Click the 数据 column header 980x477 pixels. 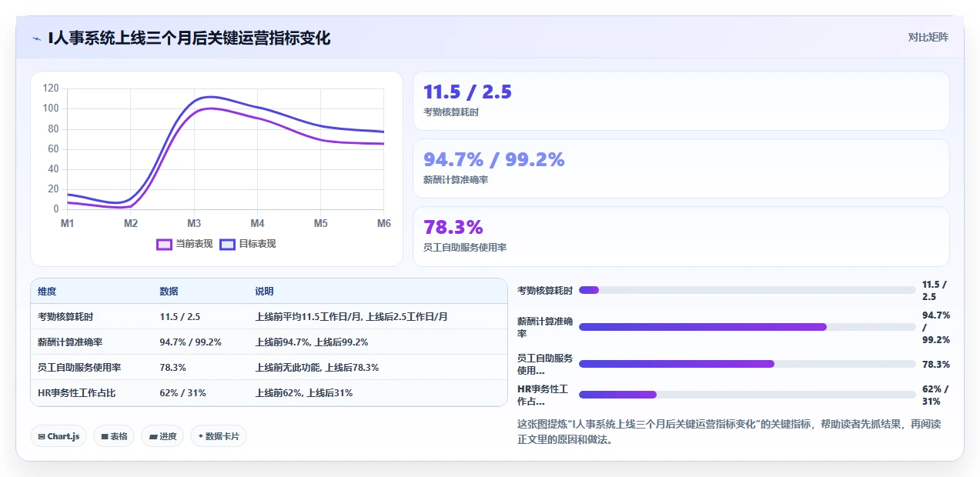point(169,292)
